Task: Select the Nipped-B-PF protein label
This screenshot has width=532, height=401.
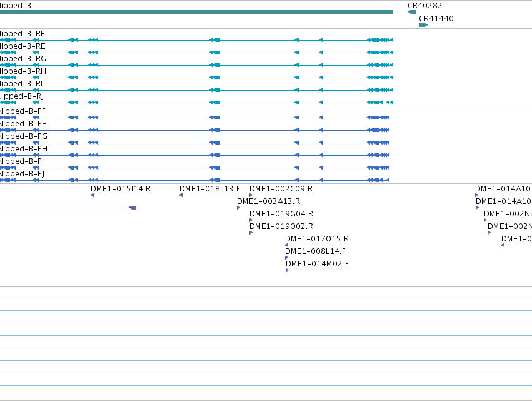Action: (23, 111)
